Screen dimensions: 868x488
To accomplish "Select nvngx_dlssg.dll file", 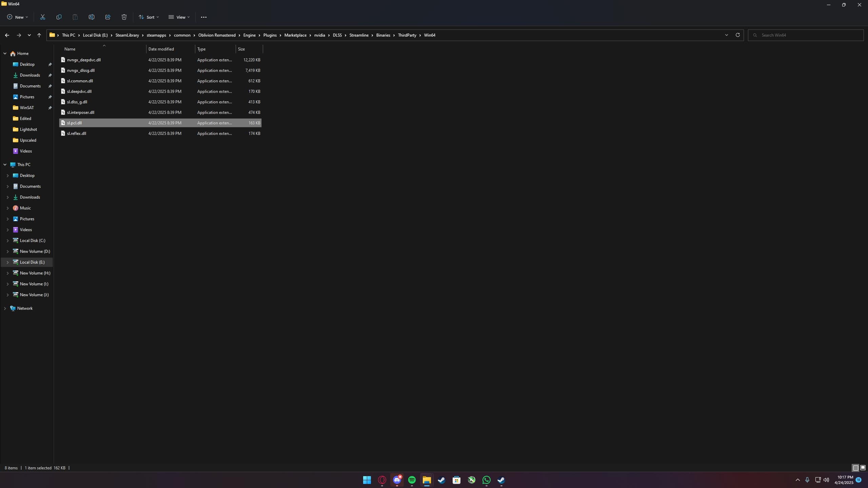I will click(160, 70).
